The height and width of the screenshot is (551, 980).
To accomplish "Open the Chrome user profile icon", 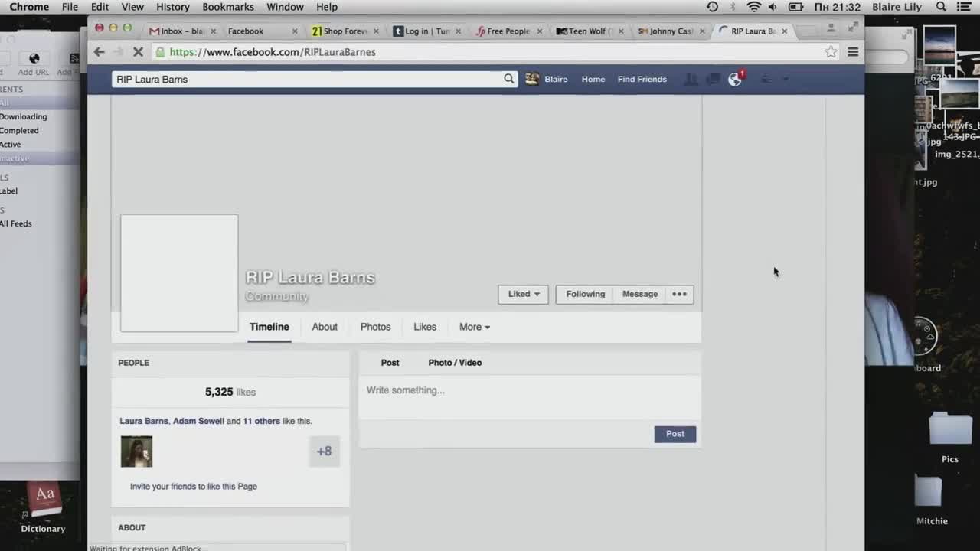I will (x=831, y=28).
